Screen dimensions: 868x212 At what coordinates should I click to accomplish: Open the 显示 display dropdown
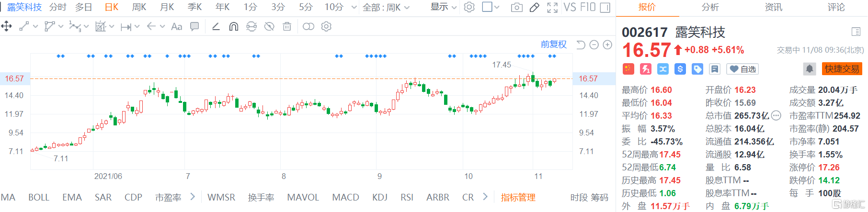[x=443, y=7]
